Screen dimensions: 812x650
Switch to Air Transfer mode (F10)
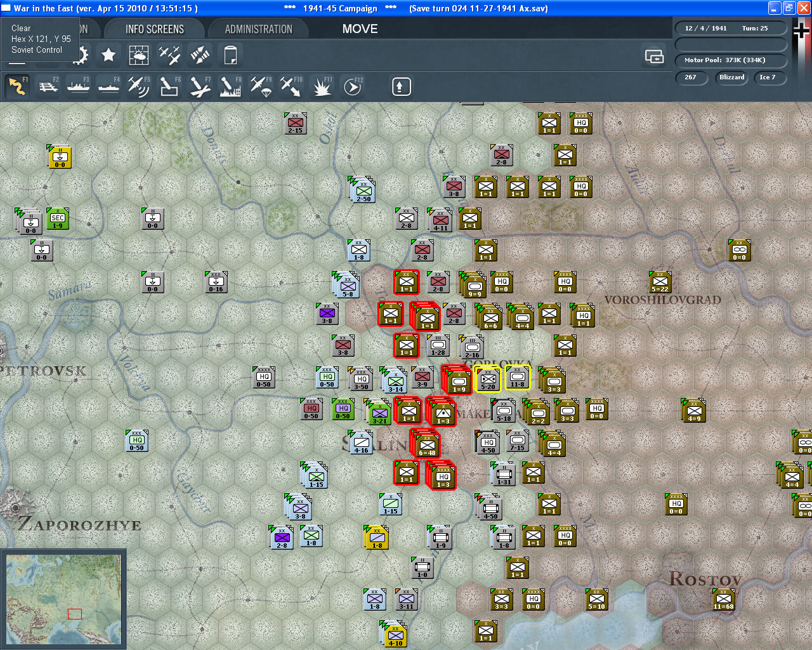(x=291, y=86)
